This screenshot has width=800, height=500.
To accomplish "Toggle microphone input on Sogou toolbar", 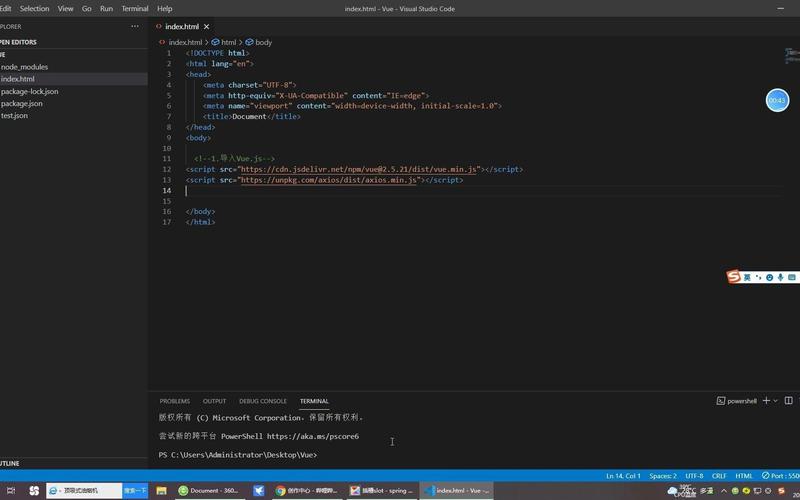I will (x=780, y=278).
